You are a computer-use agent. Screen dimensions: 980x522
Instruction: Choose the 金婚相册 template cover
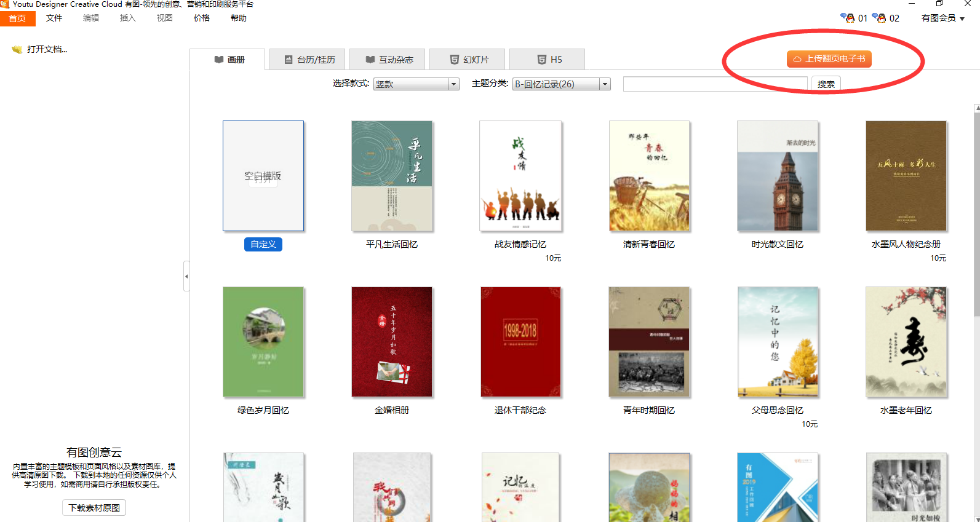point(392,342)
